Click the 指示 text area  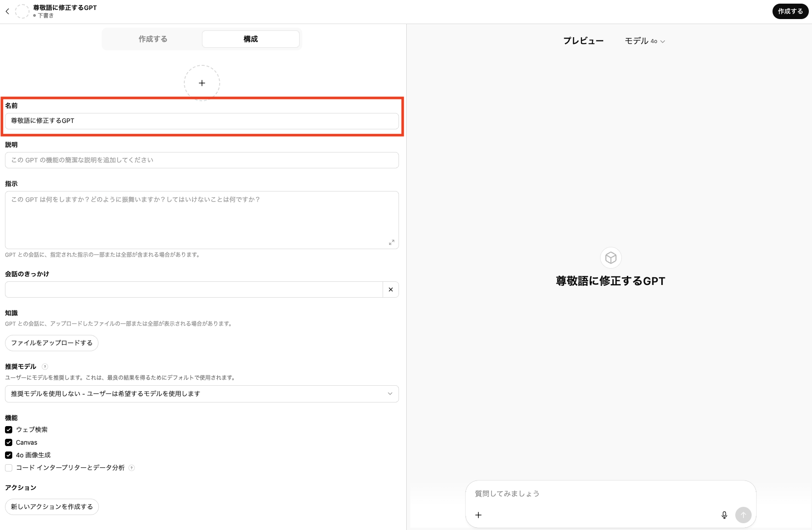tap(202, 220)
